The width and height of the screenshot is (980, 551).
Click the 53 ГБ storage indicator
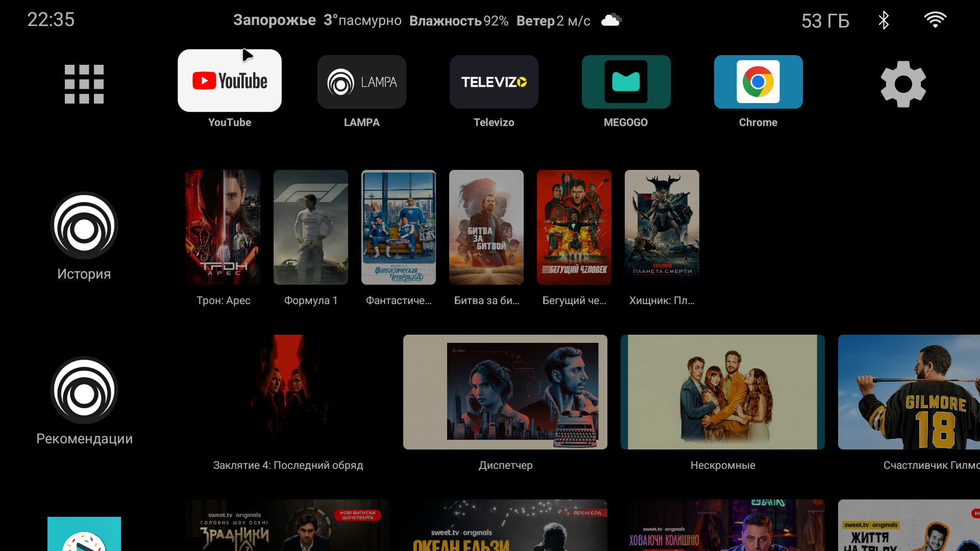825,21
